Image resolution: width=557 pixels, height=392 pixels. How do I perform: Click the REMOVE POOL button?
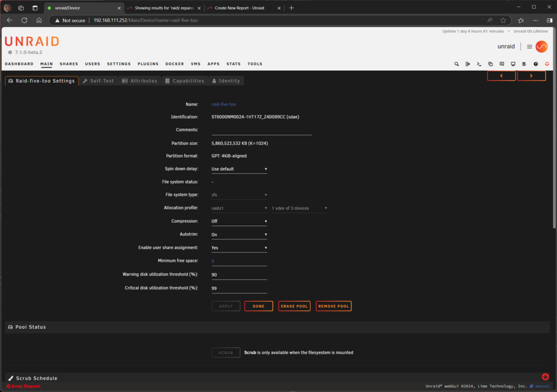[x=334, y=306]
